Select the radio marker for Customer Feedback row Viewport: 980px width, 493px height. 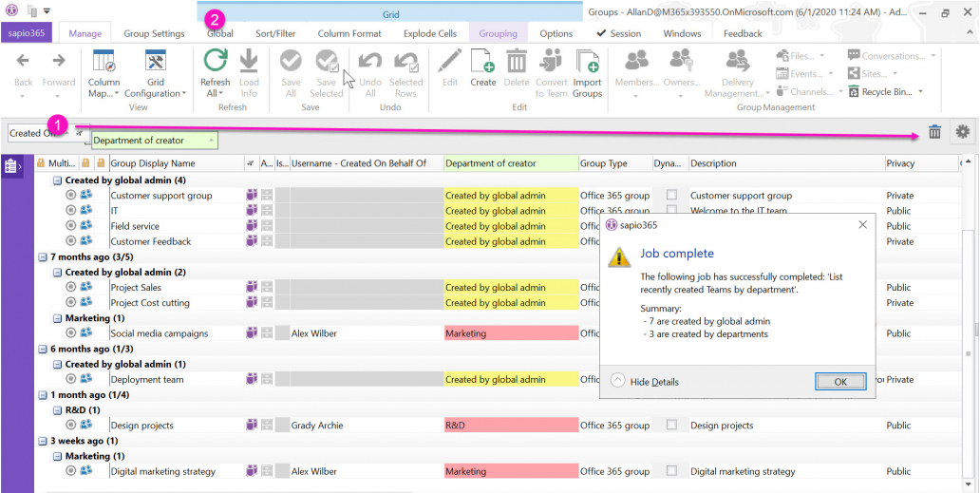[70, 241]
